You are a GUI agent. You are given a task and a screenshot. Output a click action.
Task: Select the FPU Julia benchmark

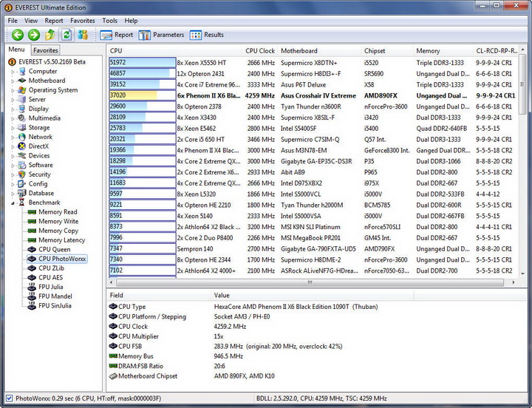[x=50, y=287]
